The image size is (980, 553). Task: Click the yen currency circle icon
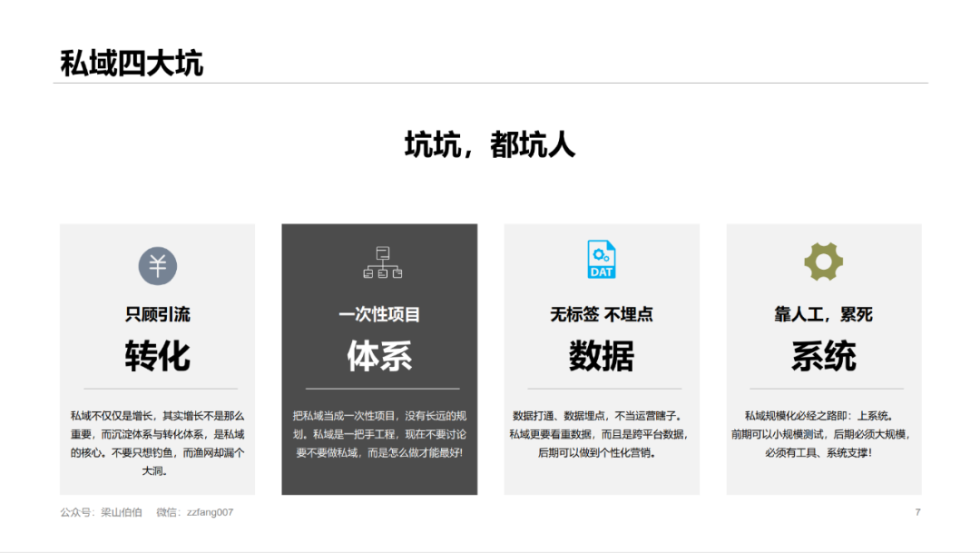pos(158,266)
